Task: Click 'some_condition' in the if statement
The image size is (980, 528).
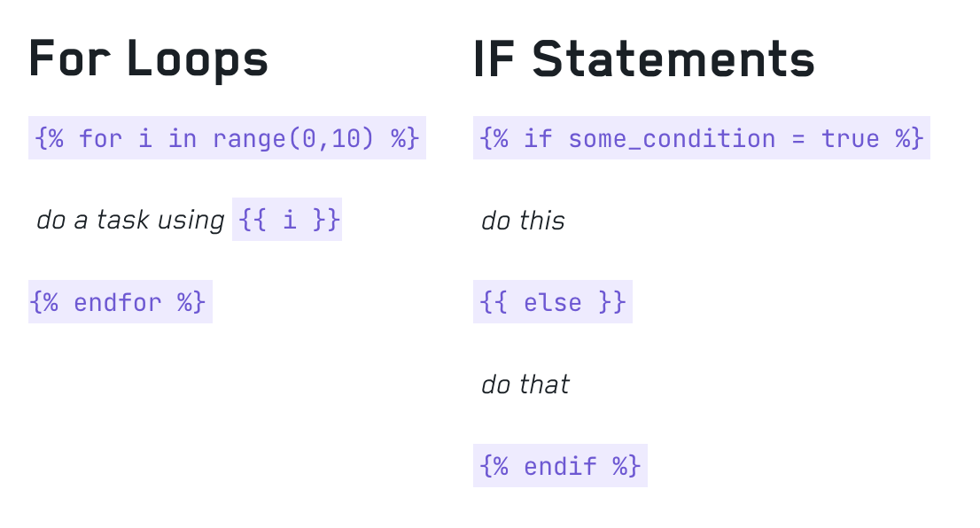Action: [672, 139]
